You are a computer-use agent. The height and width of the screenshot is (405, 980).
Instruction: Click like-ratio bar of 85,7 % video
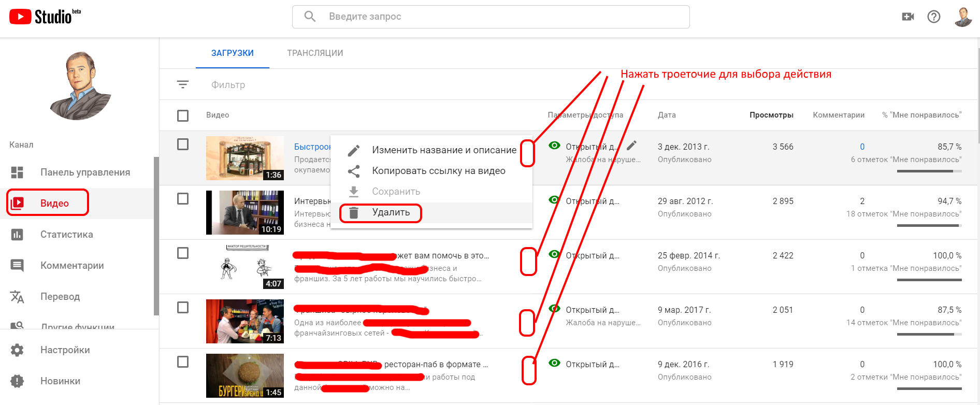coord(929,171)
